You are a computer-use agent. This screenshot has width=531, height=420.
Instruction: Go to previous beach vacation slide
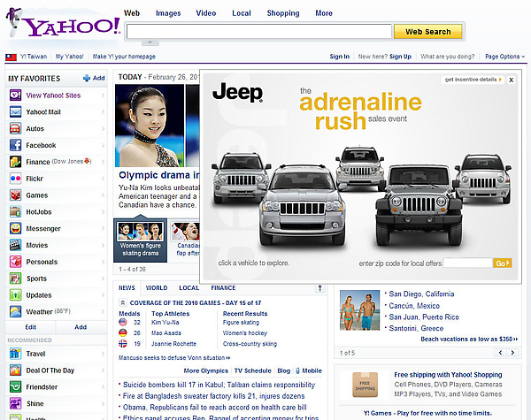click(500, 353)
